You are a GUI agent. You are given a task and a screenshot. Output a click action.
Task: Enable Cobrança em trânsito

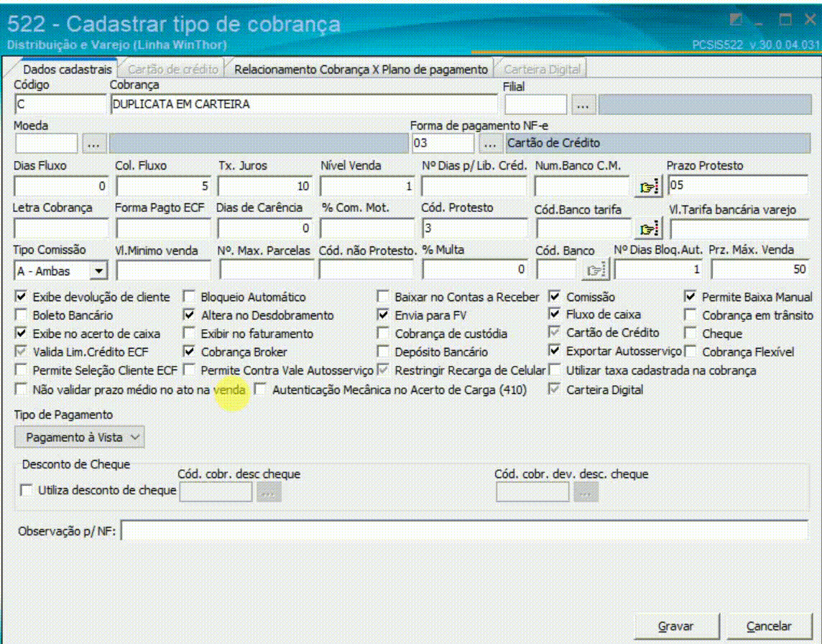(690, 316)
